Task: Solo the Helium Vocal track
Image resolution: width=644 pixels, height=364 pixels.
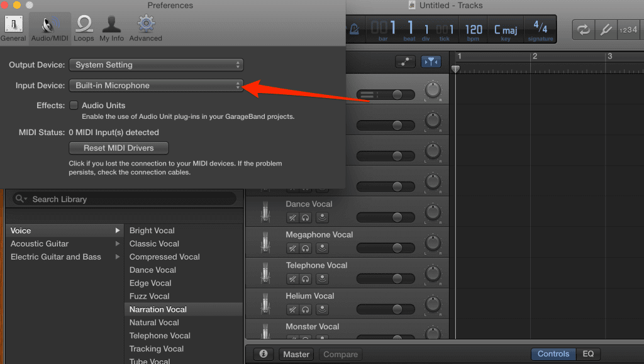Action: (x=305, y=310)
